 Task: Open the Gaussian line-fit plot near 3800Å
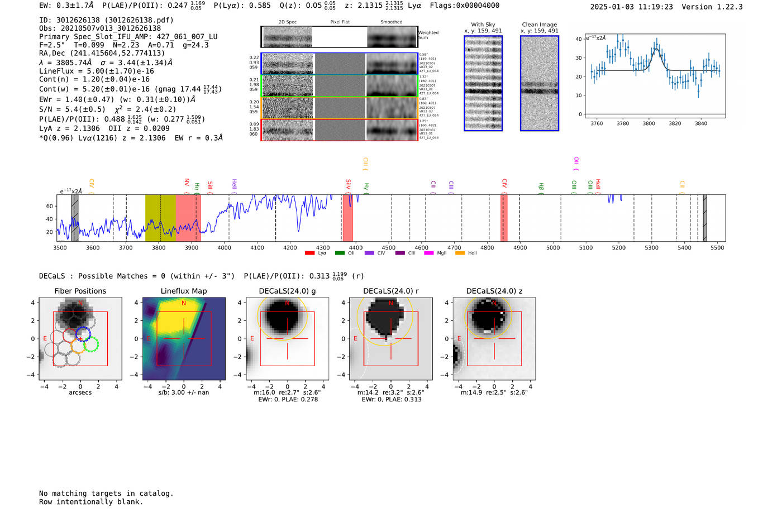click(655, 76)
